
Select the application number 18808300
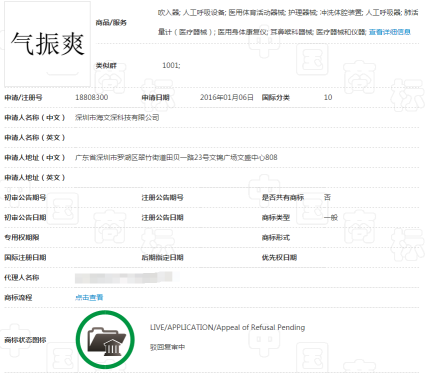pyautogui.click(x=92, y=97)
